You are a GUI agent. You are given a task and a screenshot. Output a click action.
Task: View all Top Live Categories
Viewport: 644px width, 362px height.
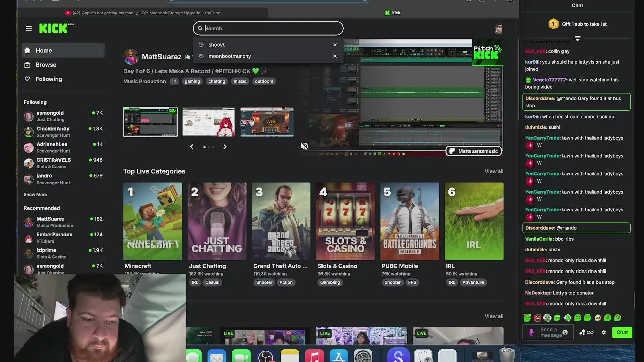(x=494, y=171)
